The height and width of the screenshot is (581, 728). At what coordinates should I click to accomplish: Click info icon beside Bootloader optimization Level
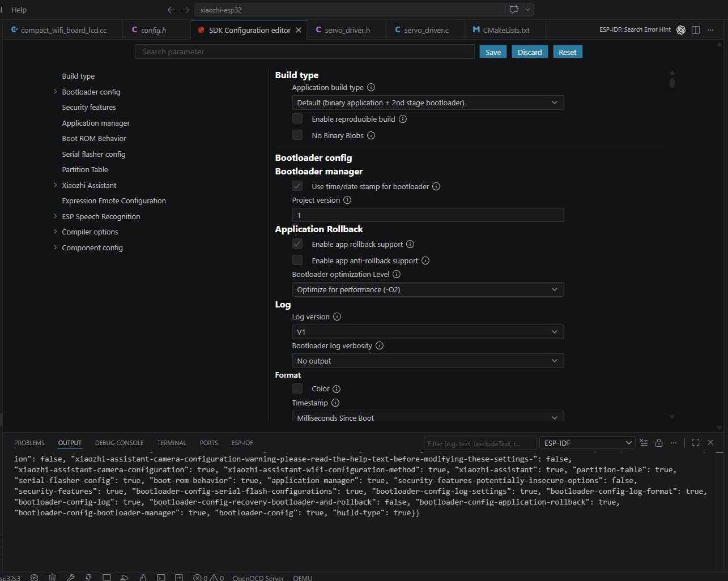(x=397, y=274)
